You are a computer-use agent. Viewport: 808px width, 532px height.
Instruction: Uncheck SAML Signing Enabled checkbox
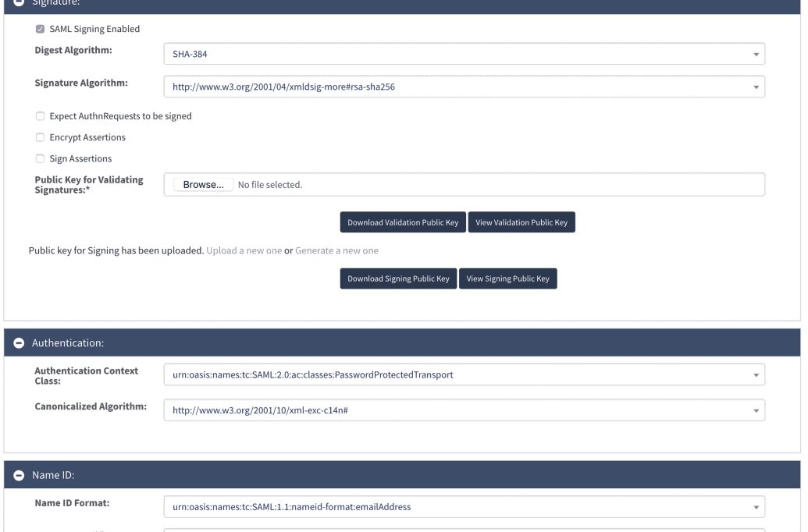tap(40, 30)
